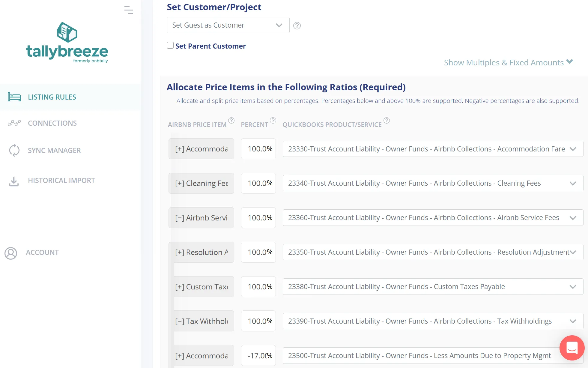The width and height of the screenshot is (588, 368).
Task: Open Set Guest as Customer dropdown
Action: pyautogui.click(x=228, y=25)
